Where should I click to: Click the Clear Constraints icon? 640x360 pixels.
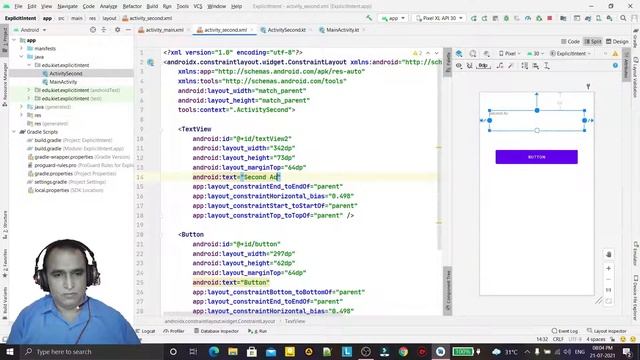point(500,66)
